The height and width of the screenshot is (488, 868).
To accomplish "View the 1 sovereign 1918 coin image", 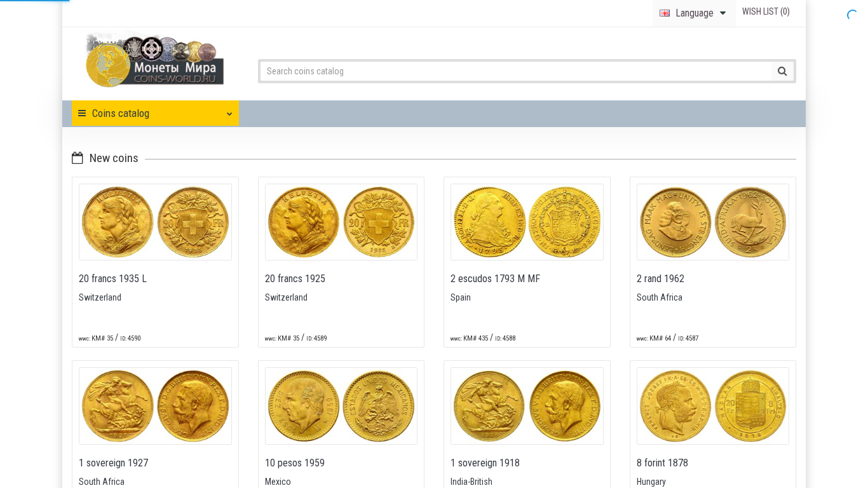I will (527, 405).
